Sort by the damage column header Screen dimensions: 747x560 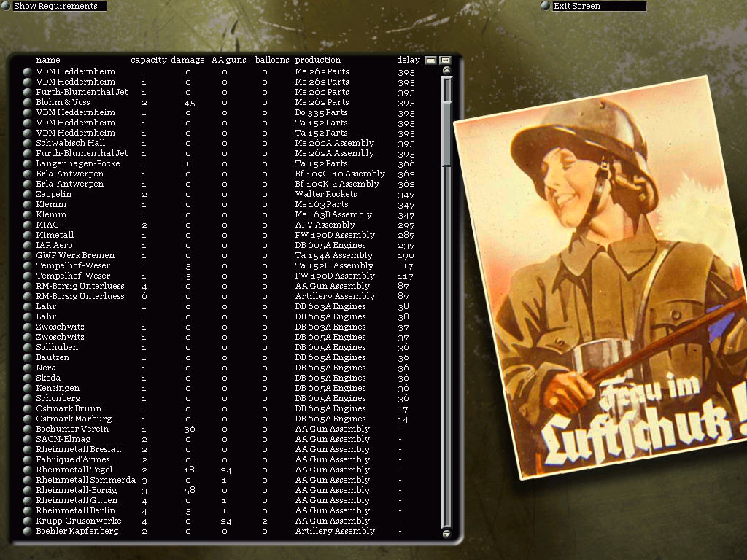(x=187, y=60)
